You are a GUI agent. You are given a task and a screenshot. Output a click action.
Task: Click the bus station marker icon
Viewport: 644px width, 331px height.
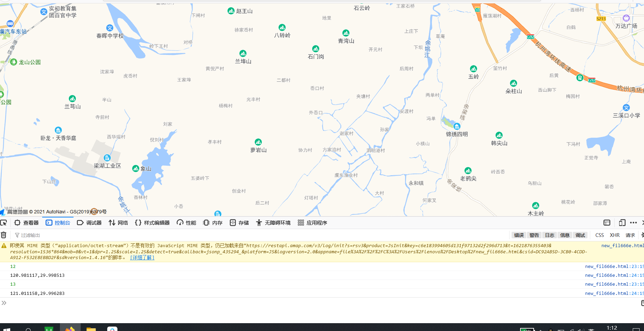tap(10, 24)
